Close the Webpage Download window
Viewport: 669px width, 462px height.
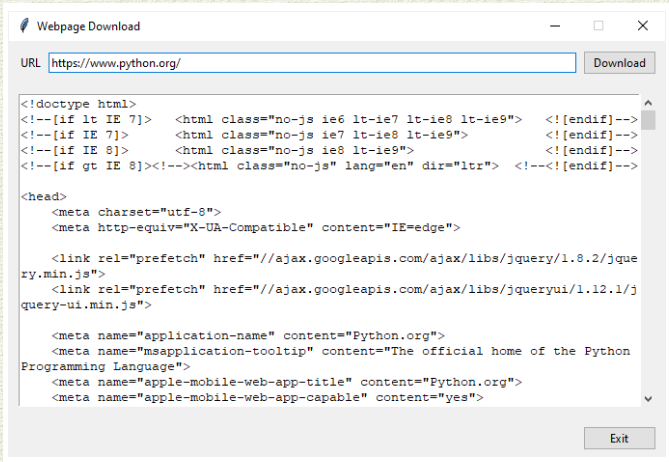(643, 26)
